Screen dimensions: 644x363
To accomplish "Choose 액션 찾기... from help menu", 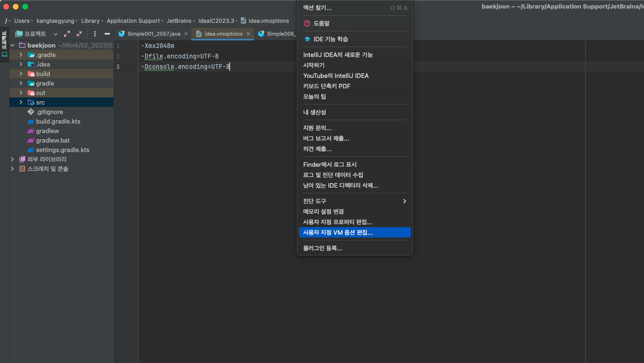I will pos(355,8).
